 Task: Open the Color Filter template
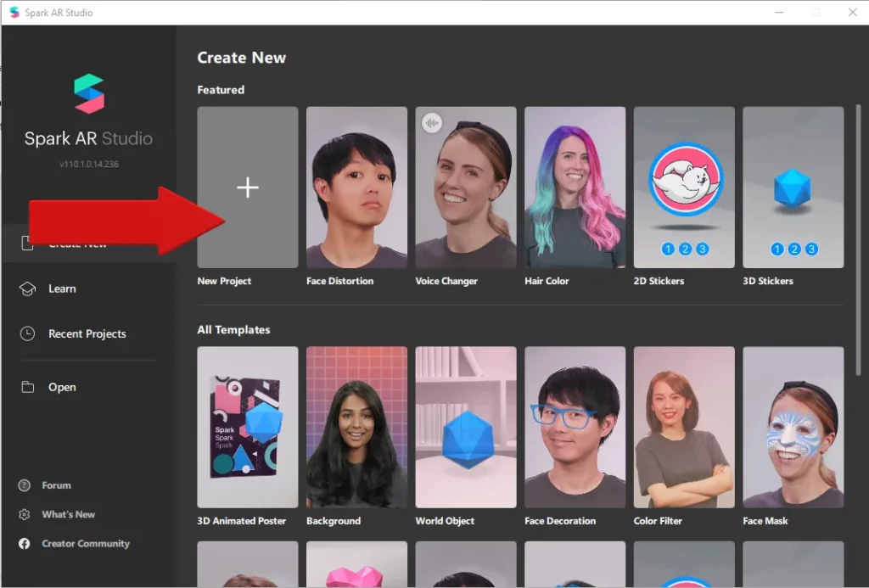(x=684, y=428)
